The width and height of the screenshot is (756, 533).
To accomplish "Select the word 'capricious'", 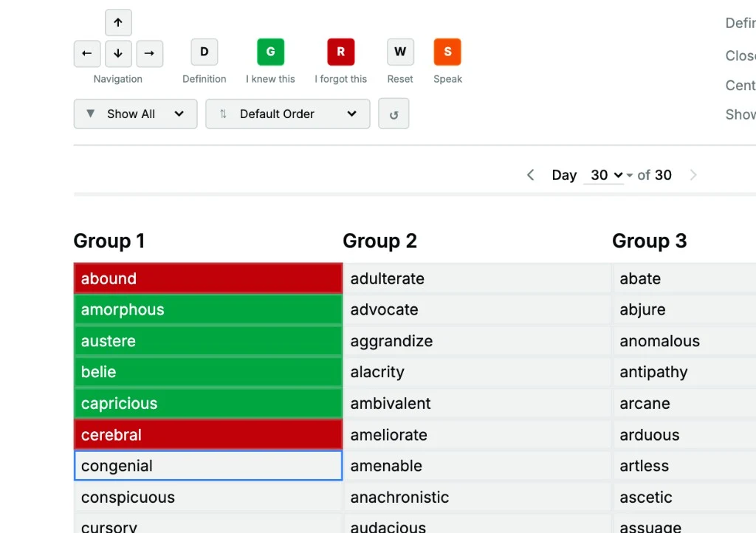I will (x=208, y=403).
